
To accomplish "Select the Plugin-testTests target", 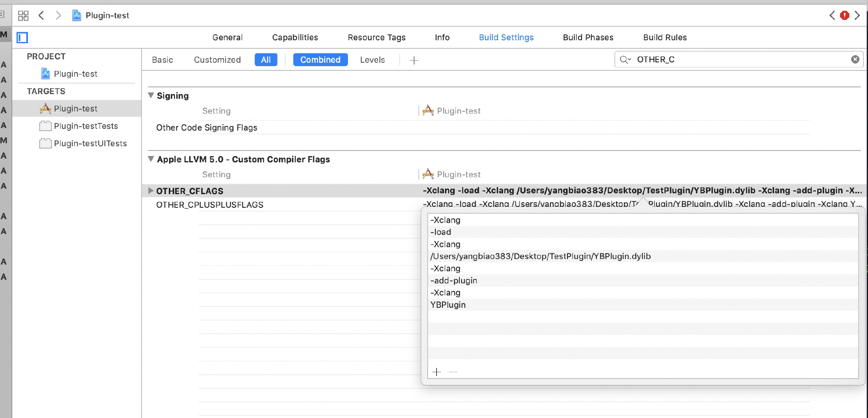I will [x=86, y=126].
